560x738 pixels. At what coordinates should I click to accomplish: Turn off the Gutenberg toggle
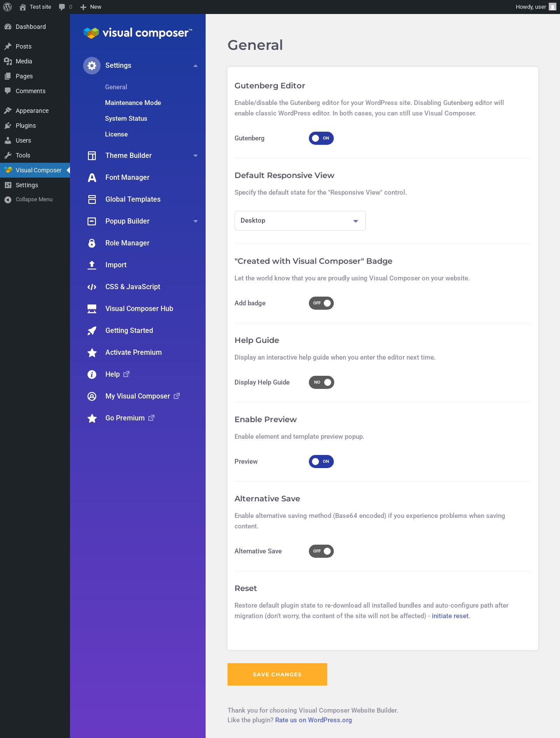pos(321,138)
